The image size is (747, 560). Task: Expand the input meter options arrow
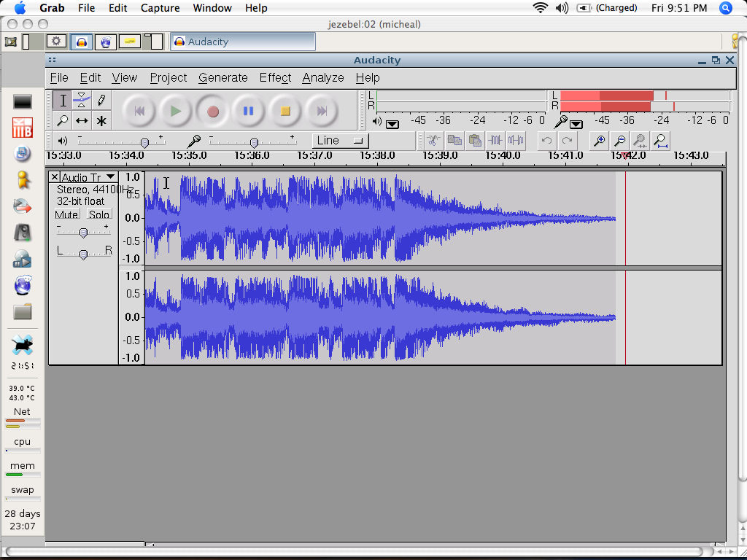(x=576, y=124)
